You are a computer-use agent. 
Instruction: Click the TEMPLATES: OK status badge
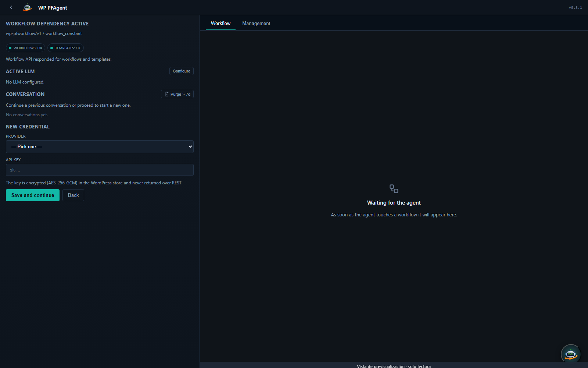[65, 48]
